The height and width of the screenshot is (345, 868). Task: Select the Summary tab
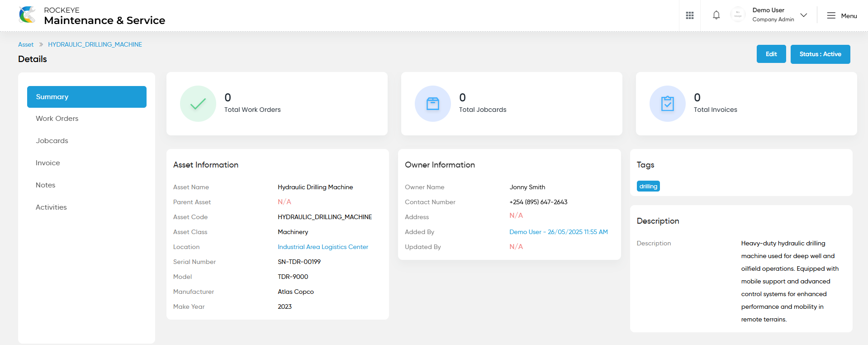(x=87, y=97)
